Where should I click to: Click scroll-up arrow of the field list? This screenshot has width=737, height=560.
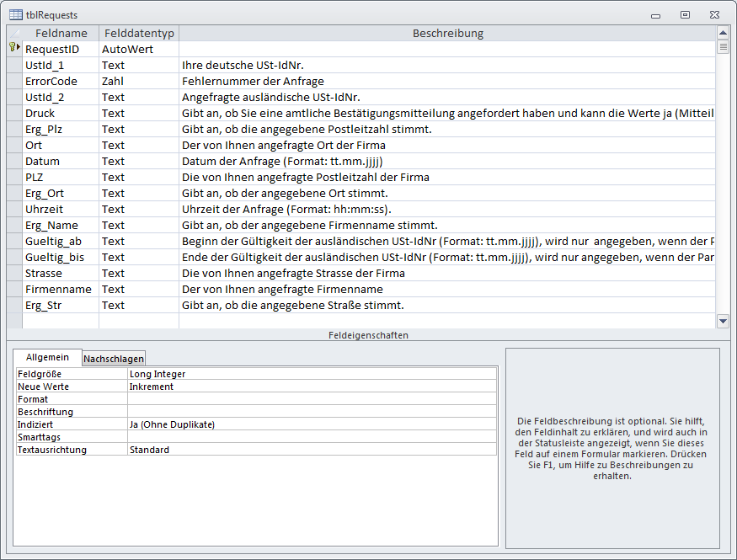point(723,32)
